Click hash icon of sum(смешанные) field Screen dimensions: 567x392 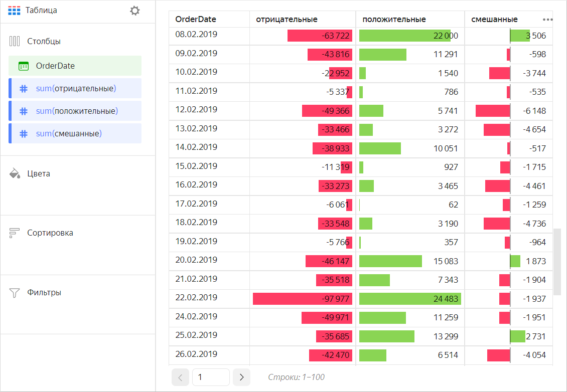(x=23, y=134)
